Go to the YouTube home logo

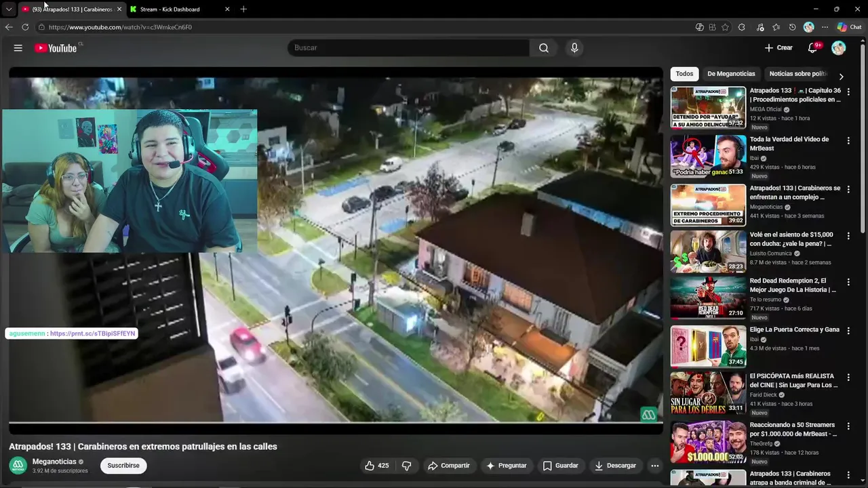pos(56,48)
